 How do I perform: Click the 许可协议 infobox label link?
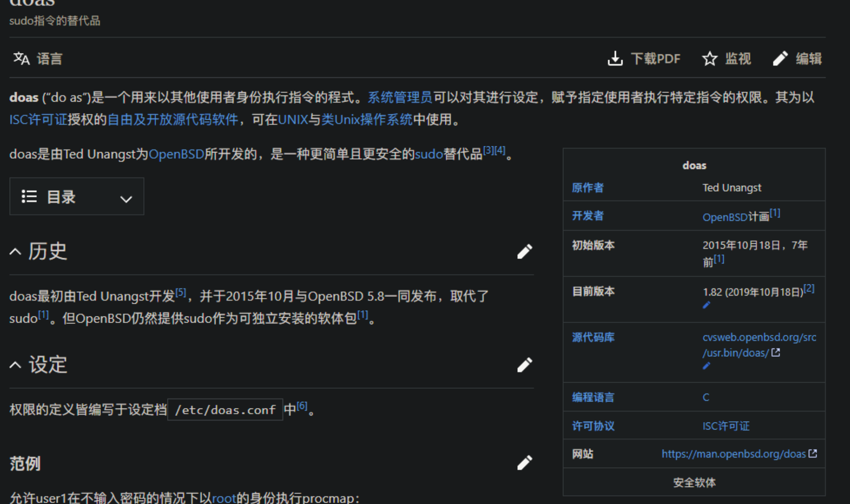pyautogui.click(x=593, y=426)
